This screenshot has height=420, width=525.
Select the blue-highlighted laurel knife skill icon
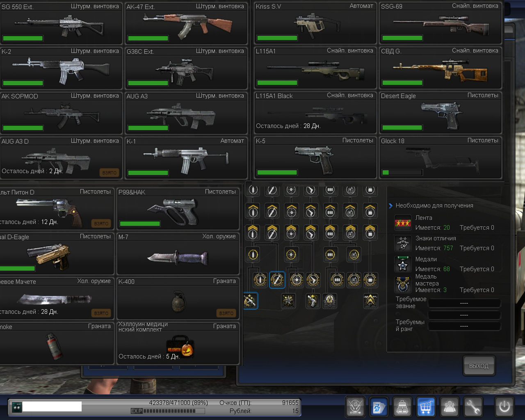click(x=277, y=280)
